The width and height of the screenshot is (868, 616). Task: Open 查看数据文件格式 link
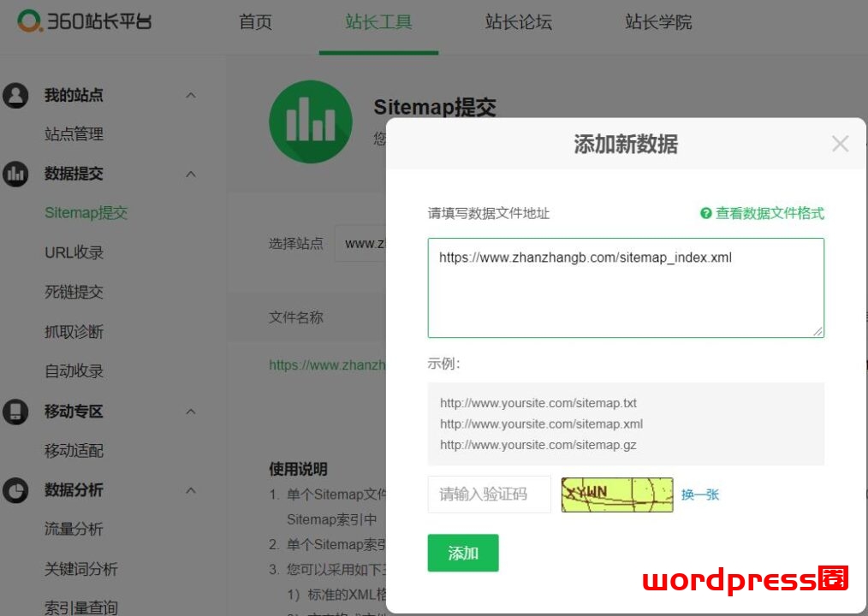point(770,213)
